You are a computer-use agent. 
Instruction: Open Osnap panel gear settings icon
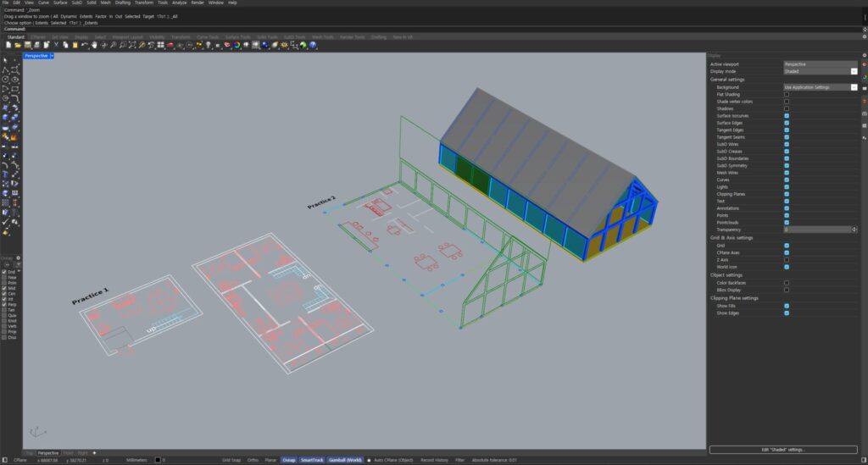click(19, 257)
